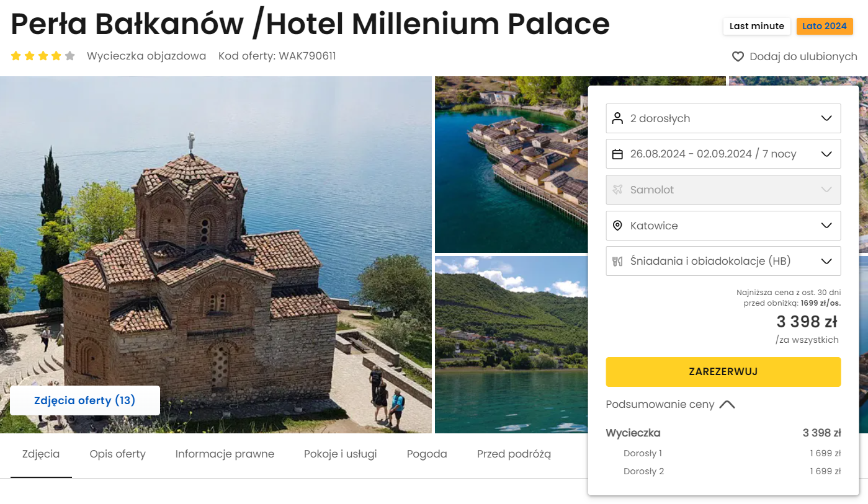This screenshot has height=504, width=868.
Task: Click the heart icon for favorites
Action: point(738,57)
